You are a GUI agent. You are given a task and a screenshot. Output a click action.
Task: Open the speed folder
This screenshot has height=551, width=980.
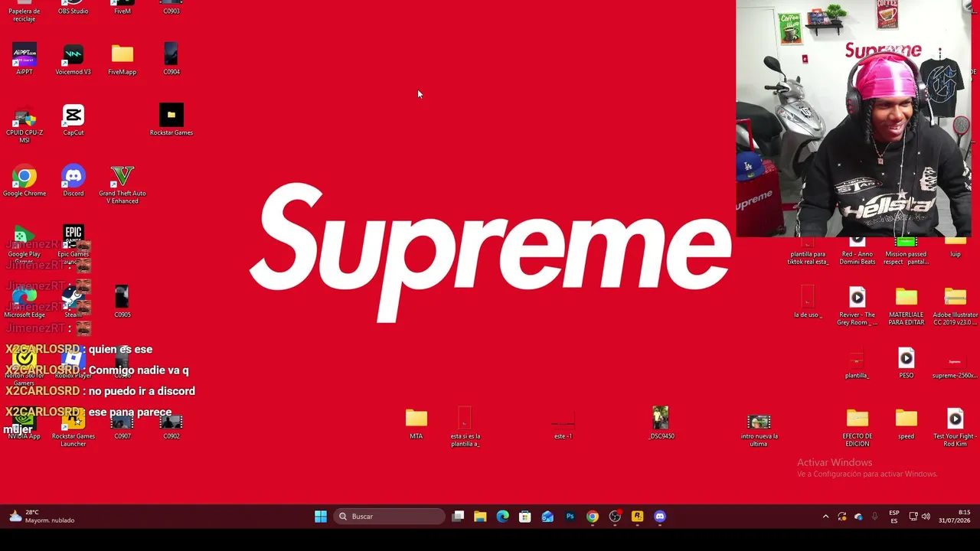pyautogui.click(x=906, y=424)
